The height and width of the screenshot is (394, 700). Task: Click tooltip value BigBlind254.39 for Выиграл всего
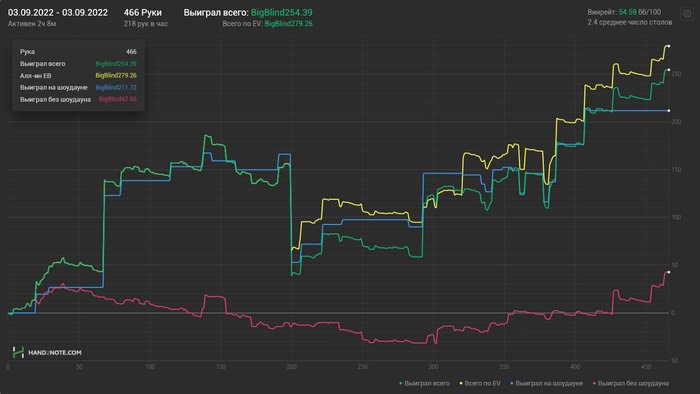[116, 64]
